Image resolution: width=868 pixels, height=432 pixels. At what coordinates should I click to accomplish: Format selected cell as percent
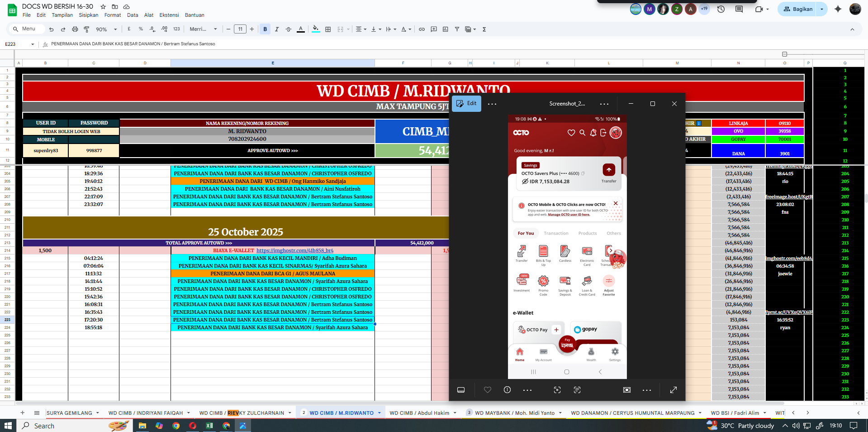click(x=141, y=29)
